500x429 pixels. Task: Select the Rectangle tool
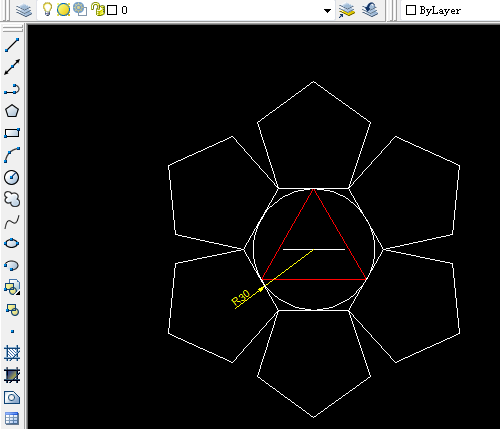click(12, 133)
